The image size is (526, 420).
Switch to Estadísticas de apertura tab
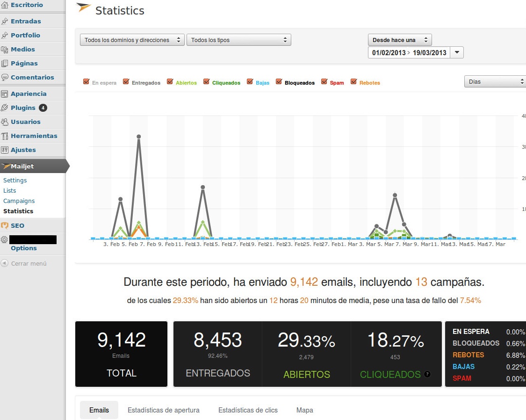pyautogui.click(x=163, y=410)
